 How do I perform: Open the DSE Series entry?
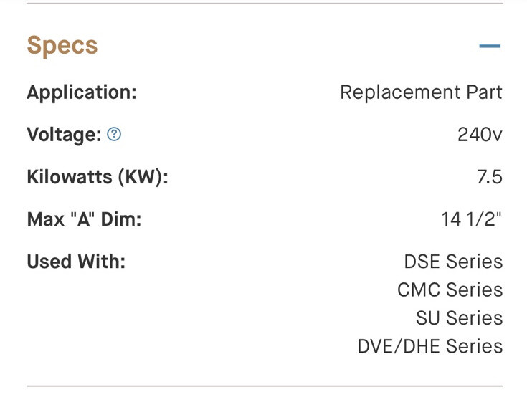453,262
